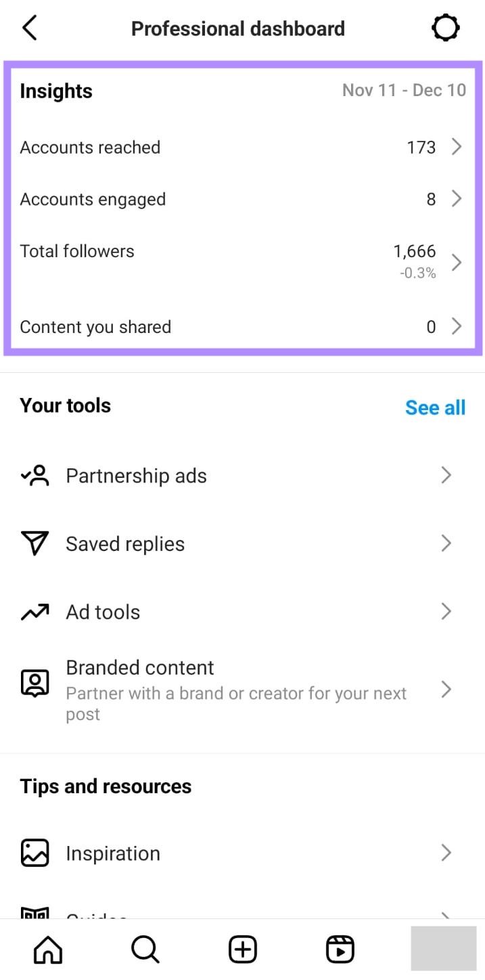Open the Home feed icon
This screenshot has height=980, width=485.
click(x=47, y=948)
